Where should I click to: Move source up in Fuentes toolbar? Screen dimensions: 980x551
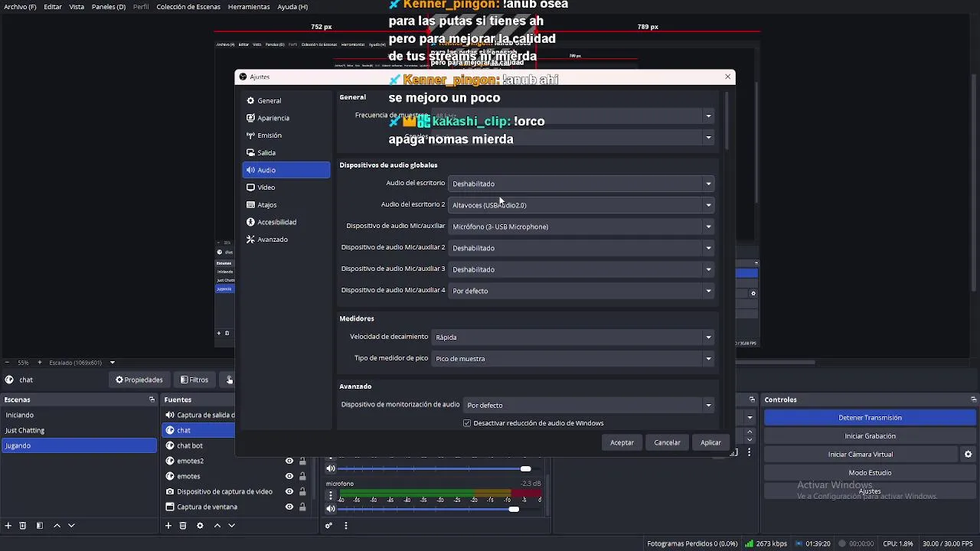coord(217,526)
